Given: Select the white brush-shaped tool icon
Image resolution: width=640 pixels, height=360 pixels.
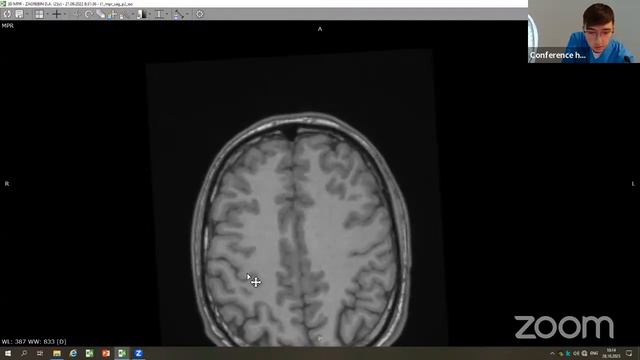Looking at the screenshot, I should point(101,14).
